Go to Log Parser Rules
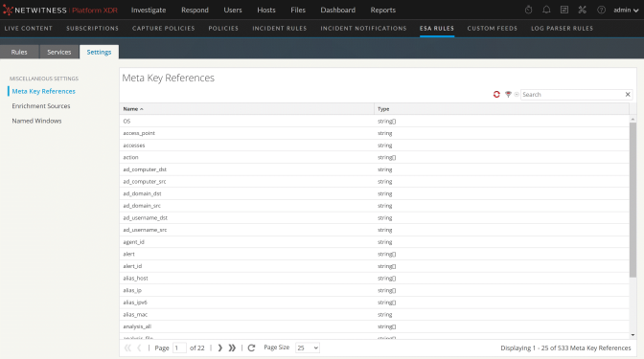This screenshot has width=644, height=359. coord(562,29)
